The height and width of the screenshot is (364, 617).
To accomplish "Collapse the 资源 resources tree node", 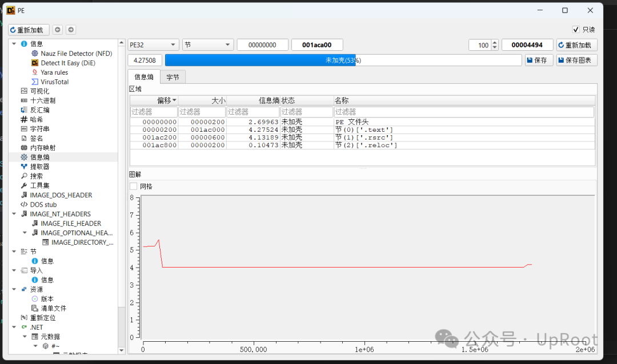I will pyautogui.click(x=14, y=289).
